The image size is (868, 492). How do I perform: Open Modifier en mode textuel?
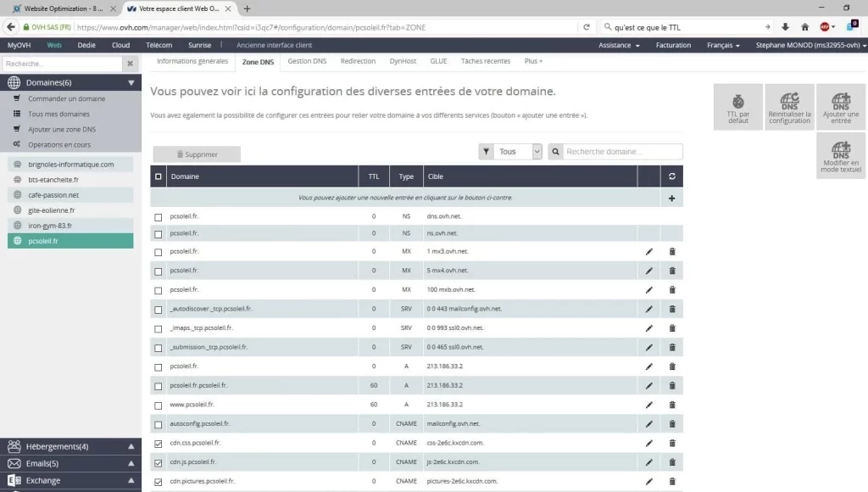(841, 156)
